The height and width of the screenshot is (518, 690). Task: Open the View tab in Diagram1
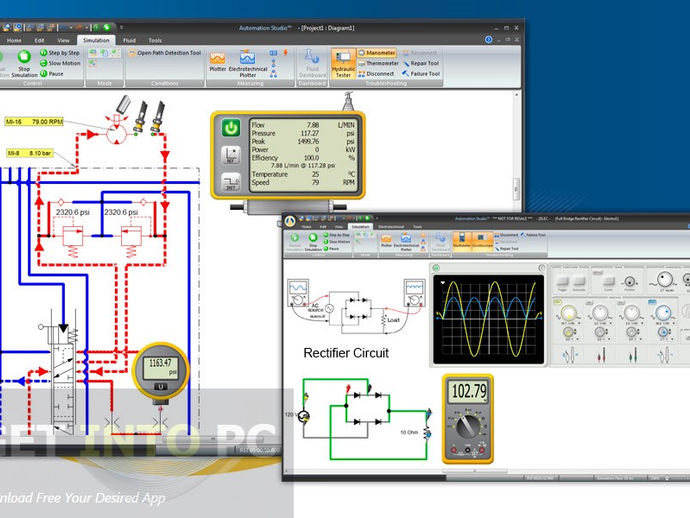tap(63, 40)
